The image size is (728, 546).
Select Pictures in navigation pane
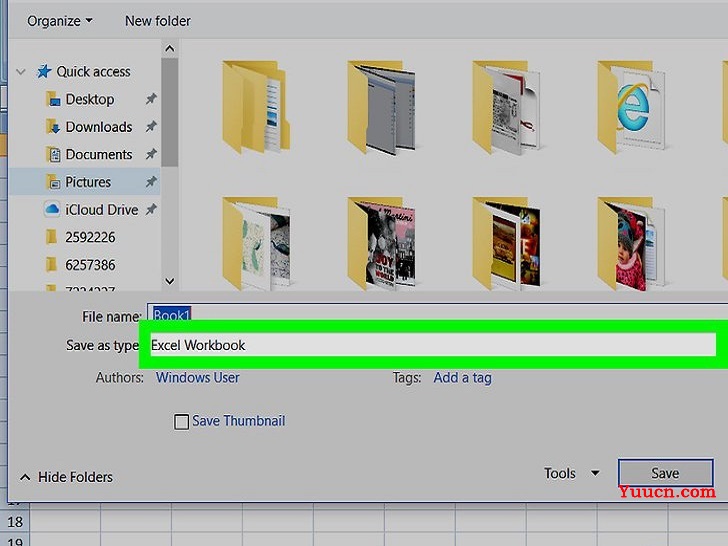pos(88,182)
